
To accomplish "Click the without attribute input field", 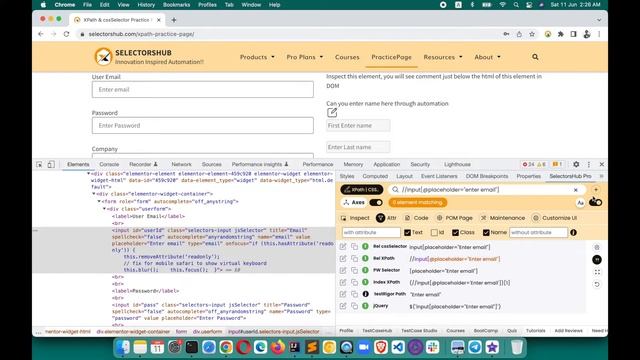I will [538, 233].
